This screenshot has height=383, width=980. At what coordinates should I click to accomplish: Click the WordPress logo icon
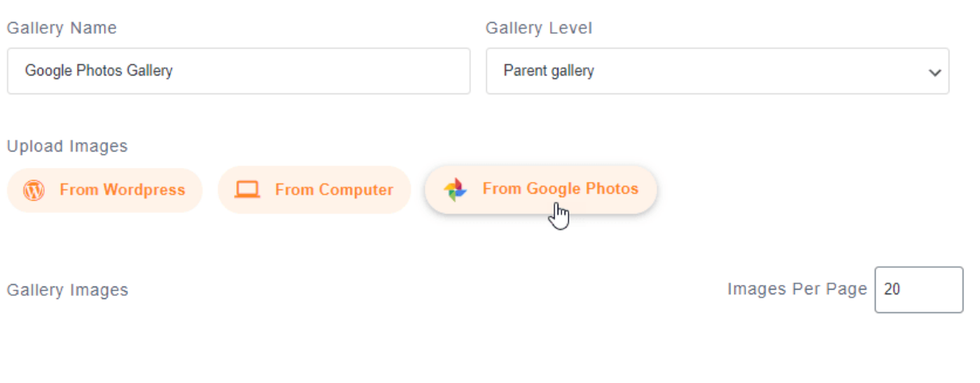click(34, 190)
